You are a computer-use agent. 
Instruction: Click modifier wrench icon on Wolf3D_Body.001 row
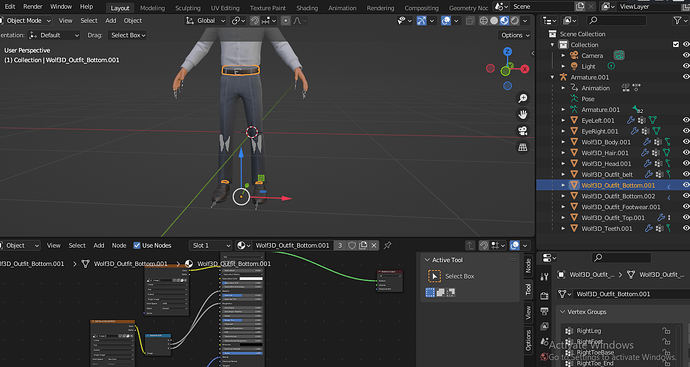647,142
